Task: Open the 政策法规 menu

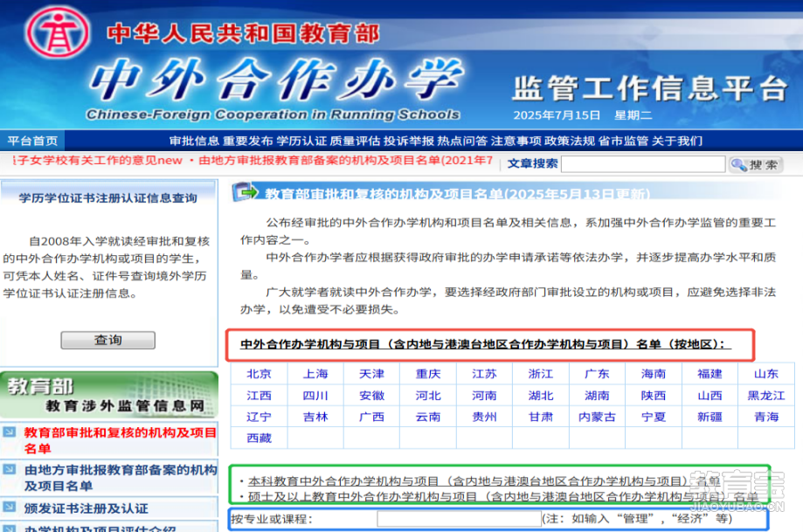Action: pyautogui.click(x=570, y=141)
